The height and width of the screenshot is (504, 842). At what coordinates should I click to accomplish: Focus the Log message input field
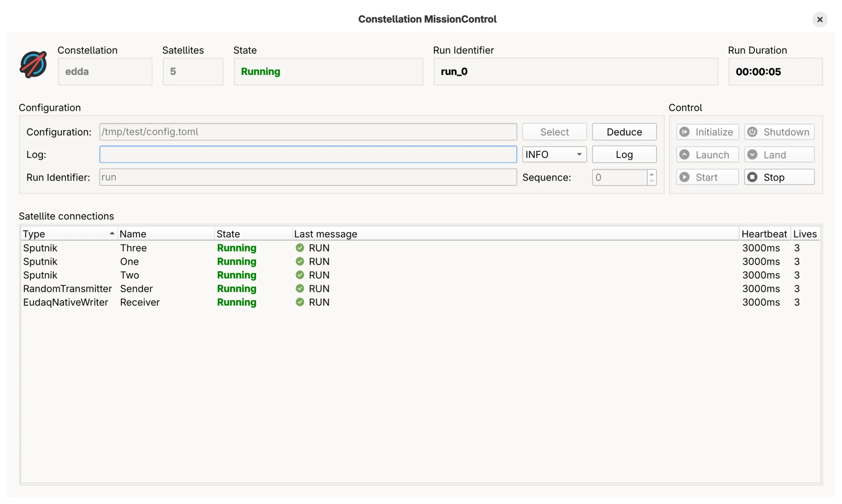[x=308, y=154]
